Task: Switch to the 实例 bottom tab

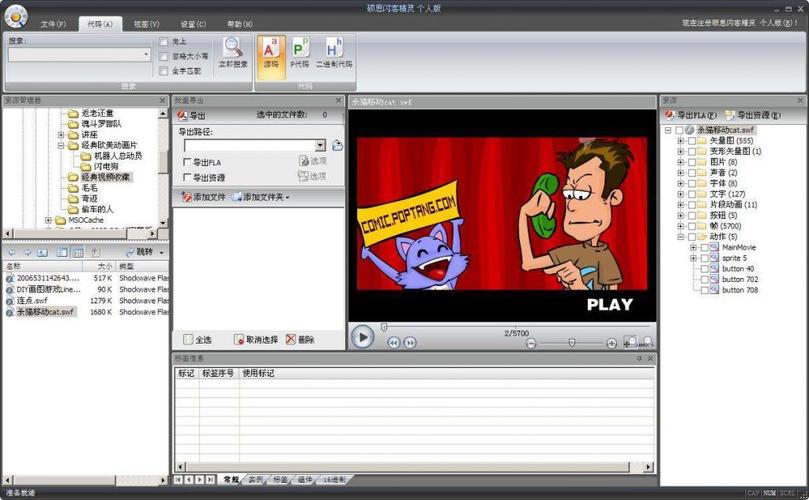Action: pos(256,479)
